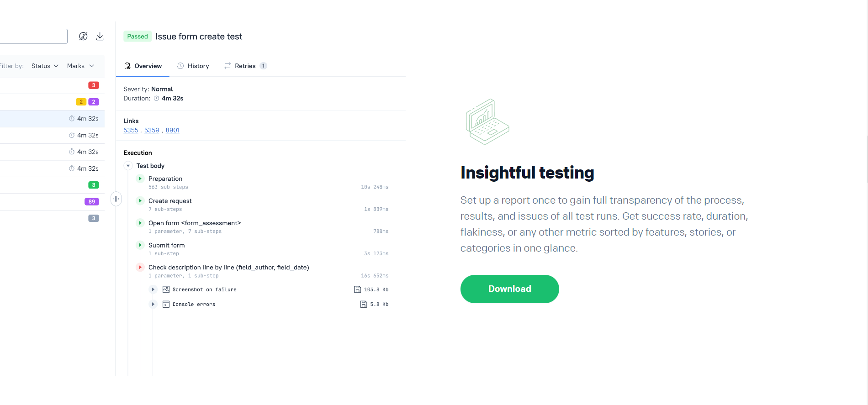Click the download report icon

pyautogui.click(x=100, y=37)
